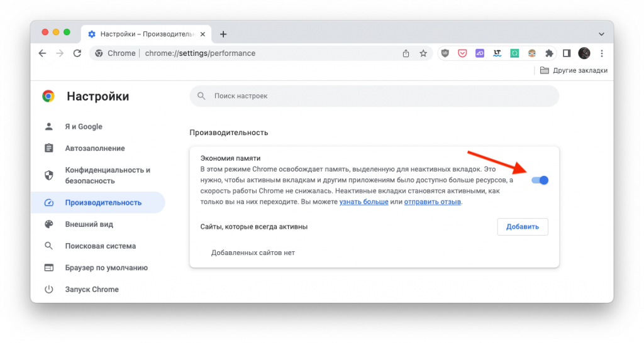This screenshot has height=343, width=644.
Task: Reload the page
Action: tap(77, 53)
